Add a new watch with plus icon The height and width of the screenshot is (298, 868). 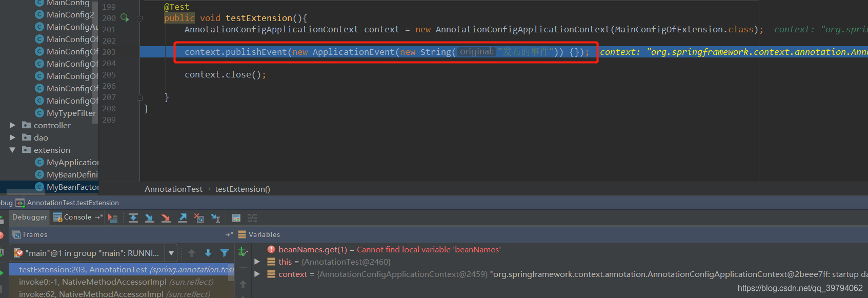coord(243,251)
